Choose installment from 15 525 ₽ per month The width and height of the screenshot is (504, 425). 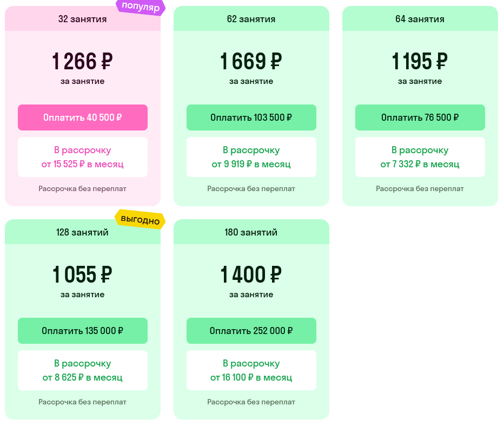tap(83, 157)
